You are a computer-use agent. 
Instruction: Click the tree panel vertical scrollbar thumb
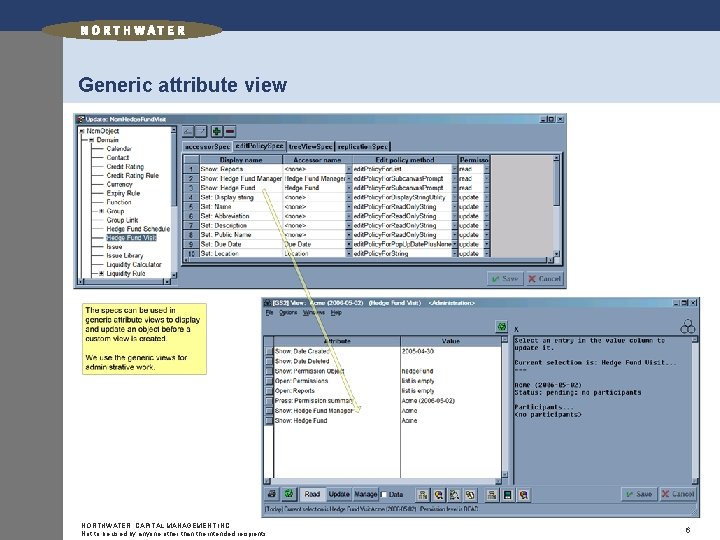pos(174,170)
